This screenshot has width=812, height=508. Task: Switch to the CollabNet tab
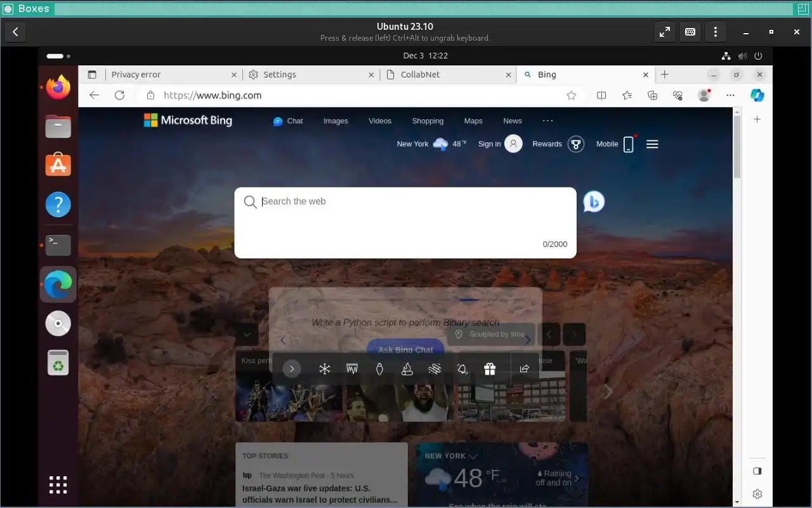[449, 74]
